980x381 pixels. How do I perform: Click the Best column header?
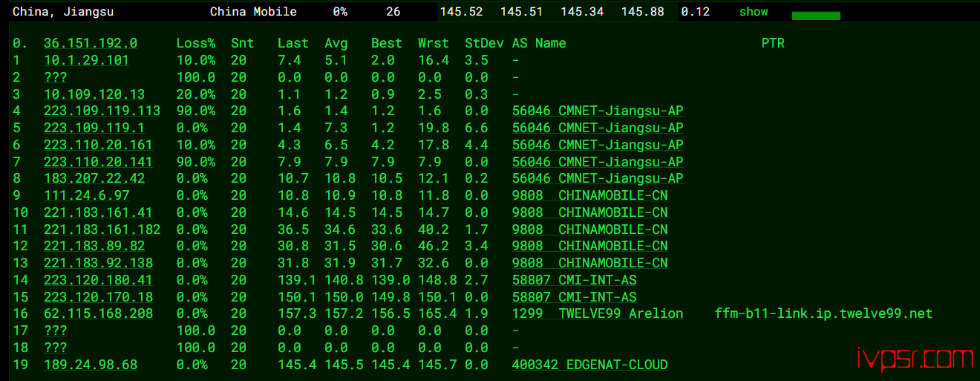387,44
